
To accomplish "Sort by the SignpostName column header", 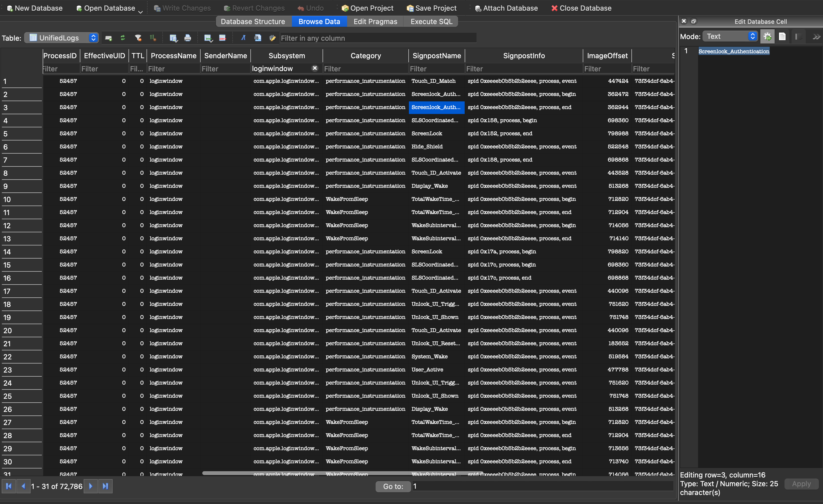I will [437, 56].
